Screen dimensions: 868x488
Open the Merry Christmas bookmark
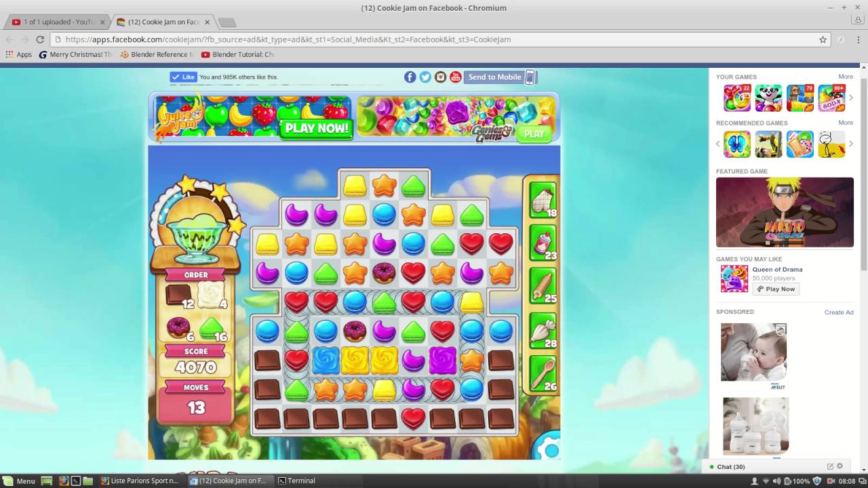[x=75, y=54]
